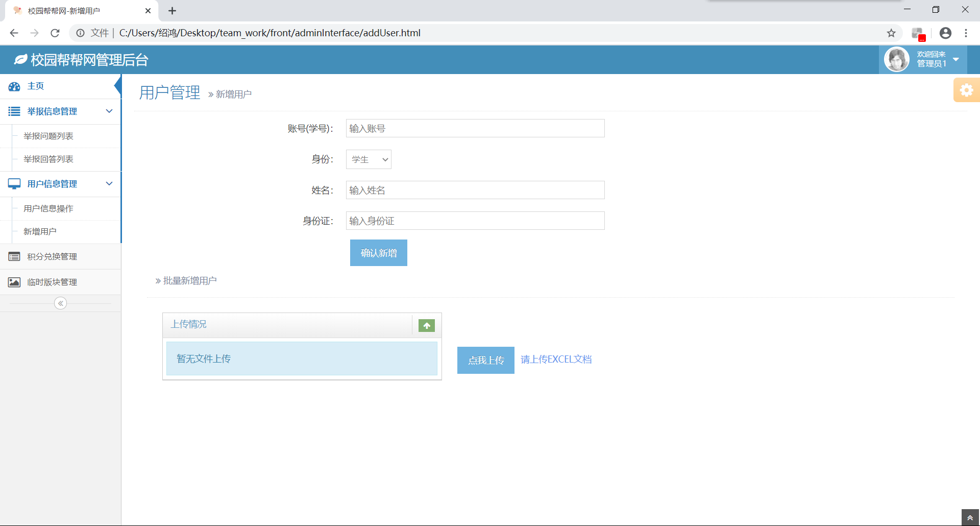Click the 上传情况 panel title

coord(188,324)
